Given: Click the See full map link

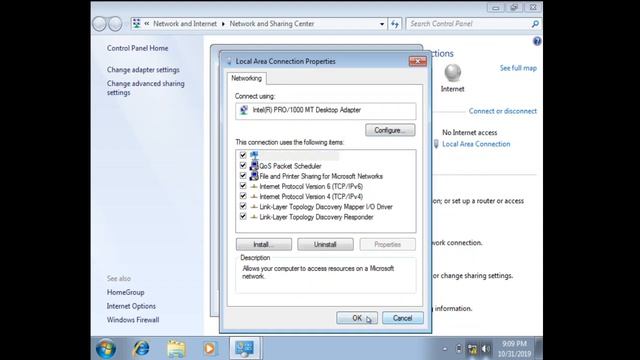Looking at the screenshot, I should 518,68.
